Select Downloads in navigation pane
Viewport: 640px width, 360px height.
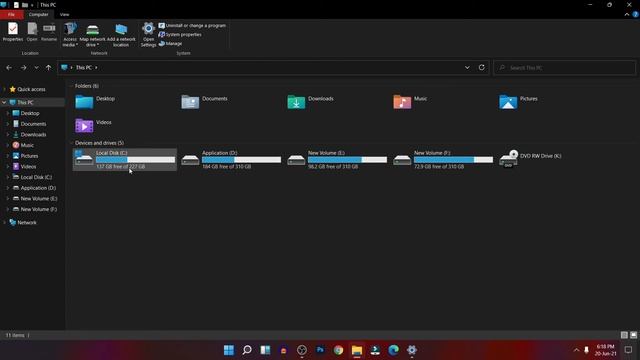33,134
